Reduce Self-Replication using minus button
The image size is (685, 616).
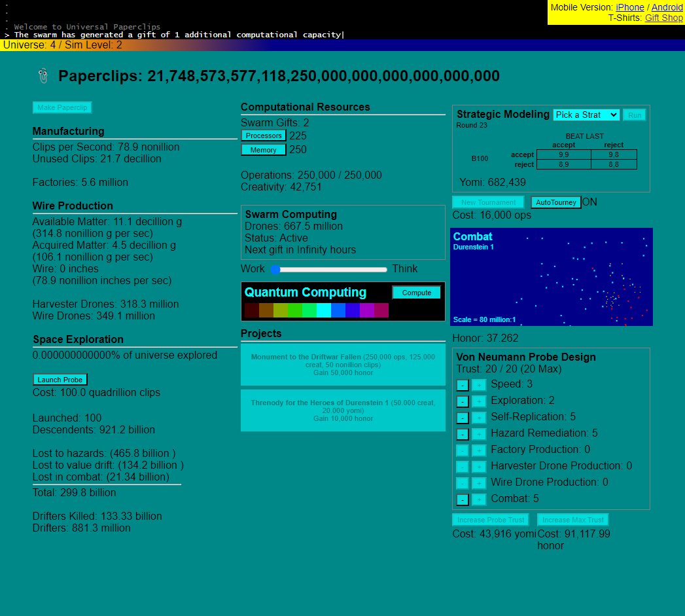point(462,418)
